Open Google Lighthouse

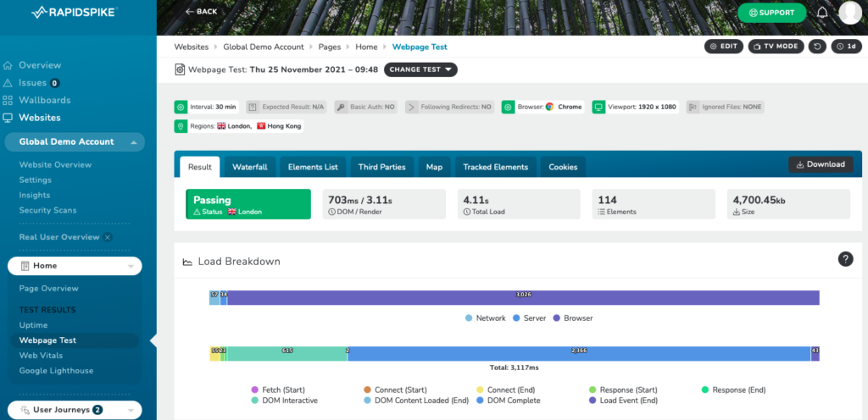pyautogui.click(x=57, y=371)
